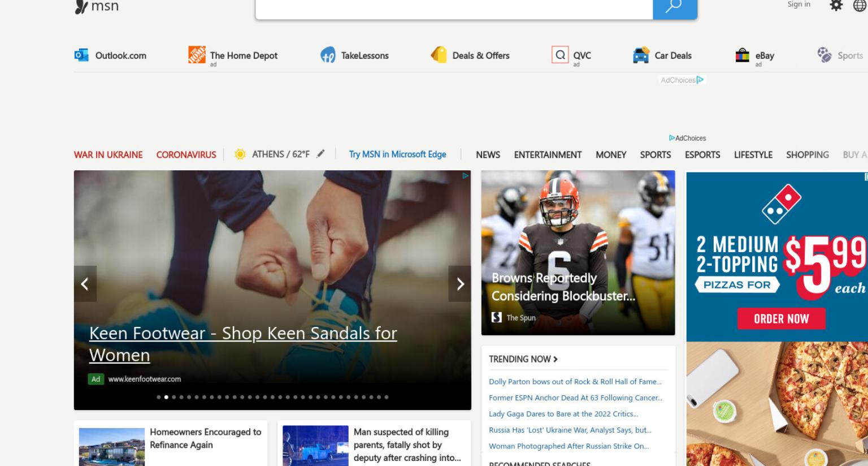Click the Outlook envelope icon
The image size is (868, 466).
tap(81, 55)
